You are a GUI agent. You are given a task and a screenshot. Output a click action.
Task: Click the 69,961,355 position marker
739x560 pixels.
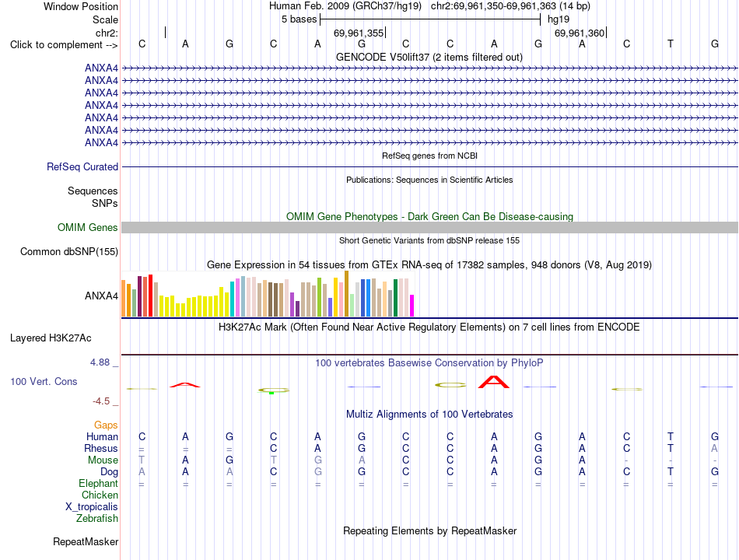[x=359, y=33]
